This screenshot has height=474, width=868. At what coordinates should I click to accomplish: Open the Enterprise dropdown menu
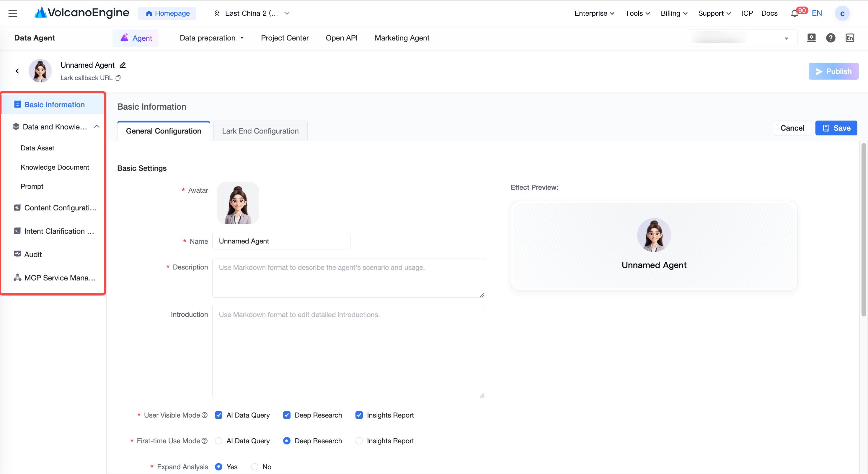[x=594, y=13]
